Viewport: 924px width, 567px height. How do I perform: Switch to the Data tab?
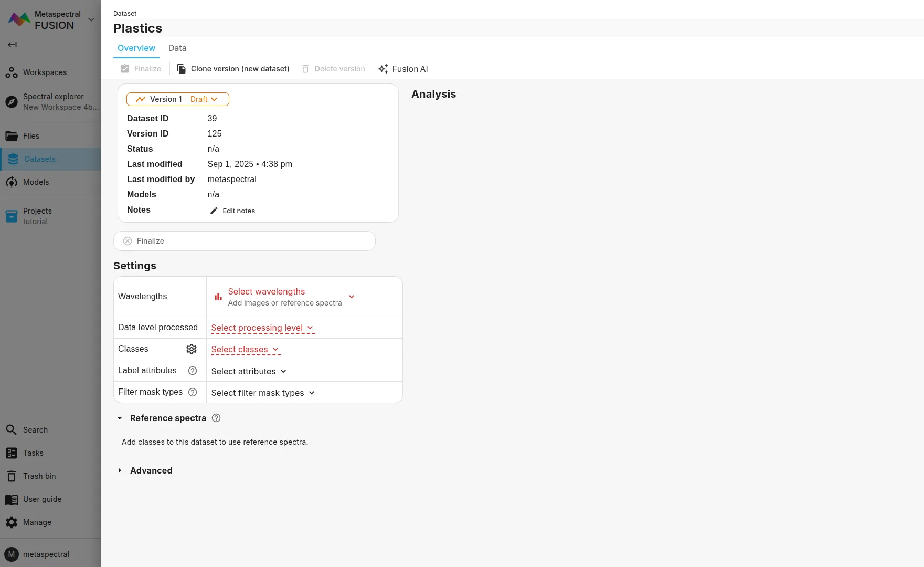177,48
